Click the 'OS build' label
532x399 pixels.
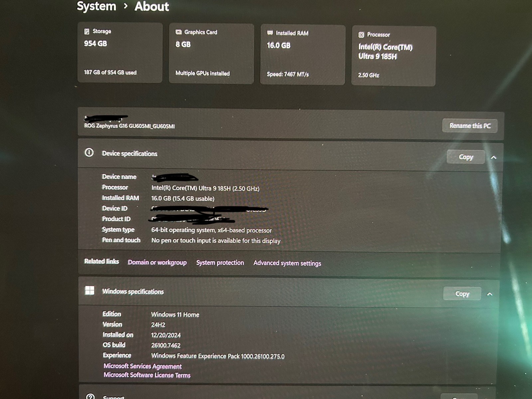(x=114, y=345)
